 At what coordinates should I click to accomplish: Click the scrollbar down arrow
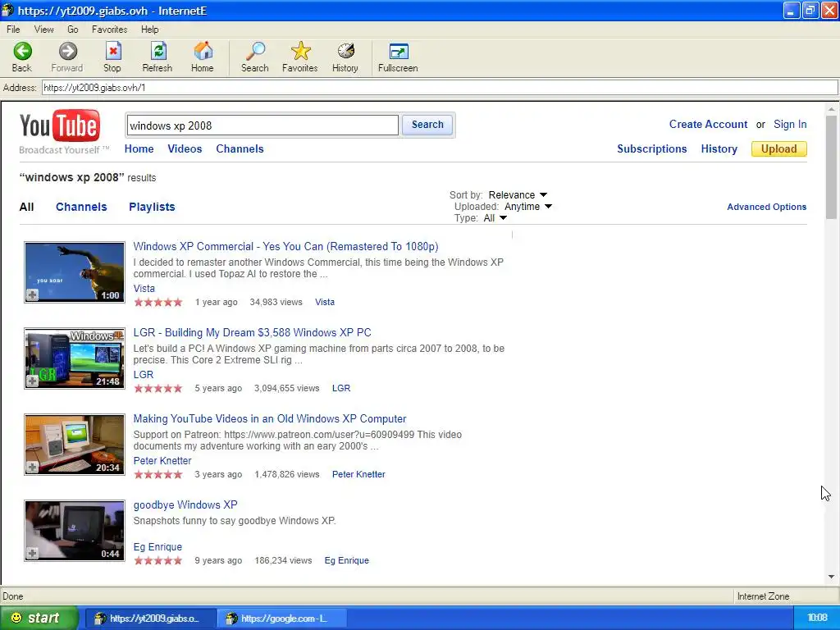point(832,577)
